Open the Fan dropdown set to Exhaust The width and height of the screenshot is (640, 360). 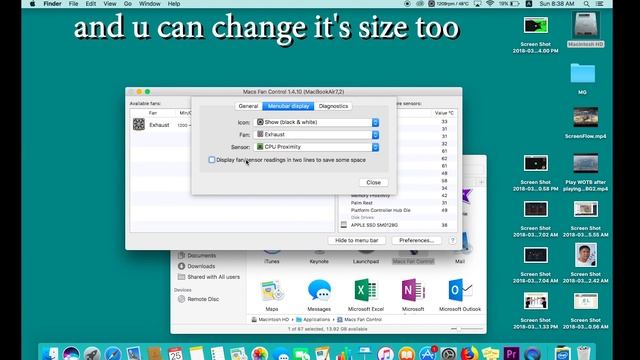click(316, 134)
